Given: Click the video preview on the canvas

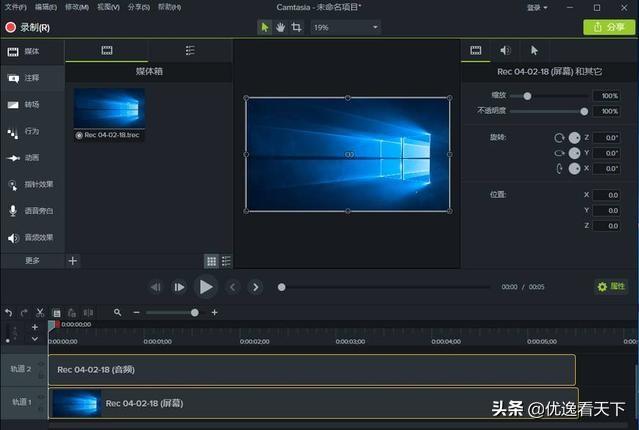Looking at the screenshot, I should [x=348, y=154].
